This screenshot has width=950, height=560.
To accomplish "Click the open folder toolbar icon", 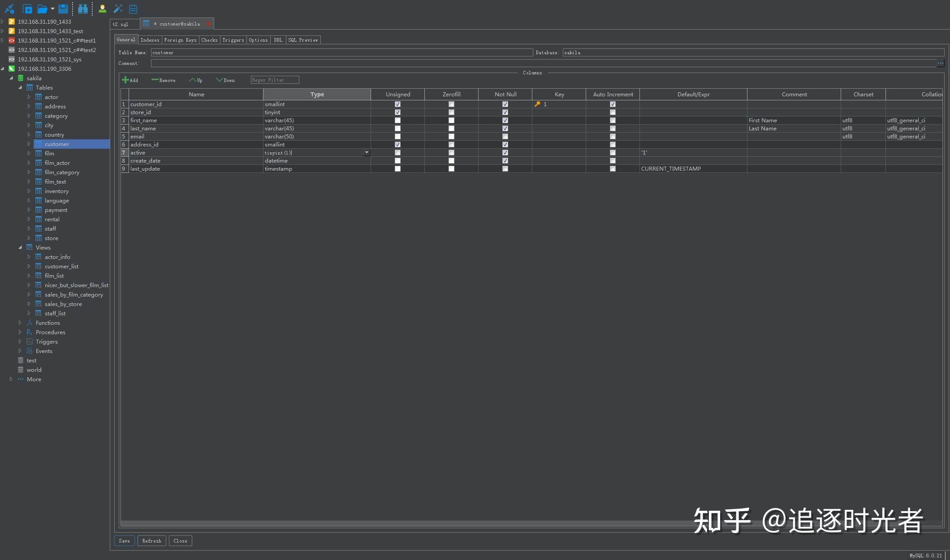I will (42, 9).
